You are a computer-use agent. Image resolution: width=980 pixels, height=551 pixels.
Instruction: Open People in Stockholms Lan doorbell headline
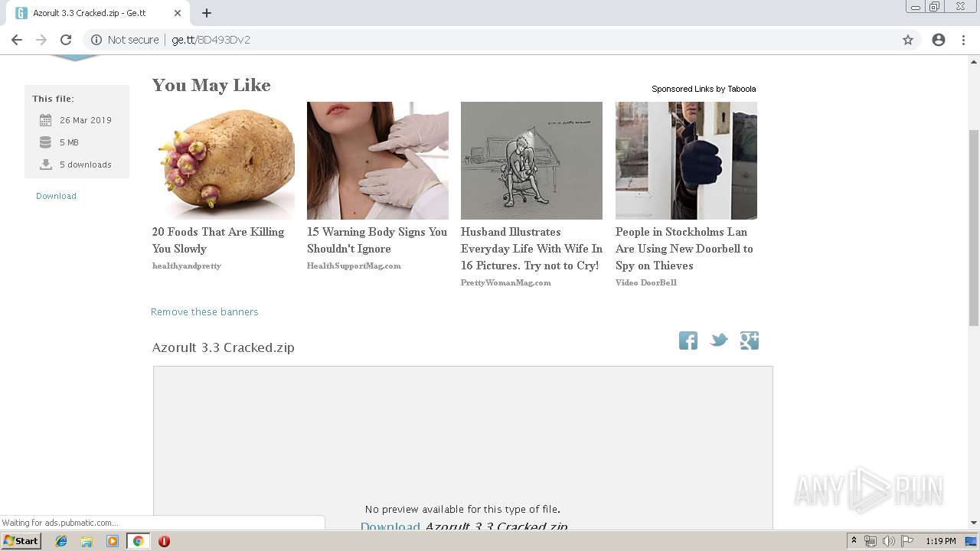[684, 249]
